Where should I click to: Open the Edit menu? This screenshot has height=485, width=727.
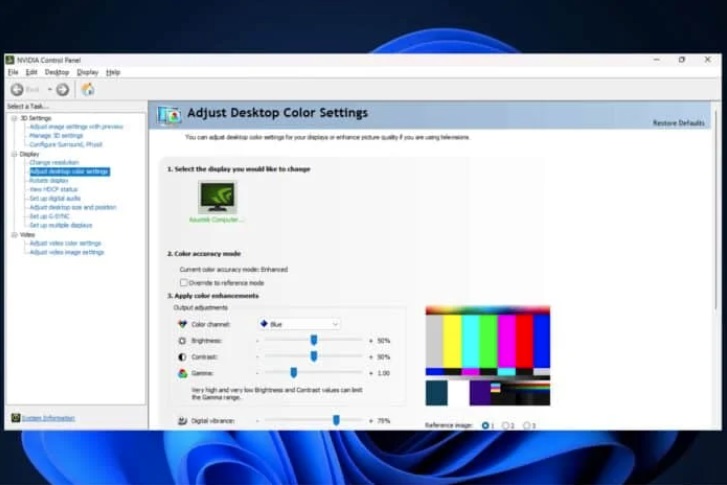tap(31, 72)
